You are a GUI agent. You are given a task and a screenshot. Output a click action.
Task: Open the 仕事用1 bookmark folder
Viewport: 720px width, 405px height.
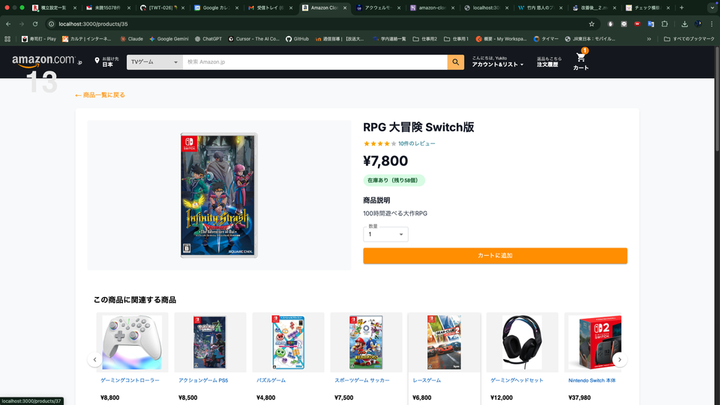456,39
